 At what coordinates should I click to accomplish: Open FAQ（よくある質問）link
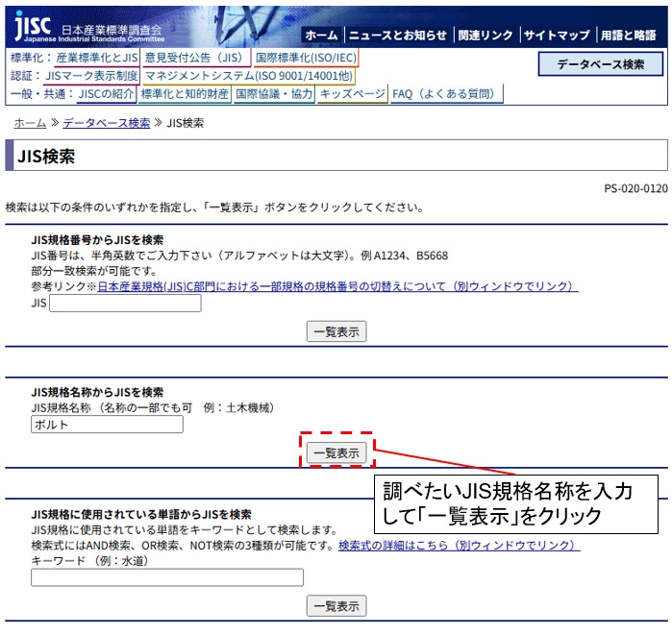(446, 94)
